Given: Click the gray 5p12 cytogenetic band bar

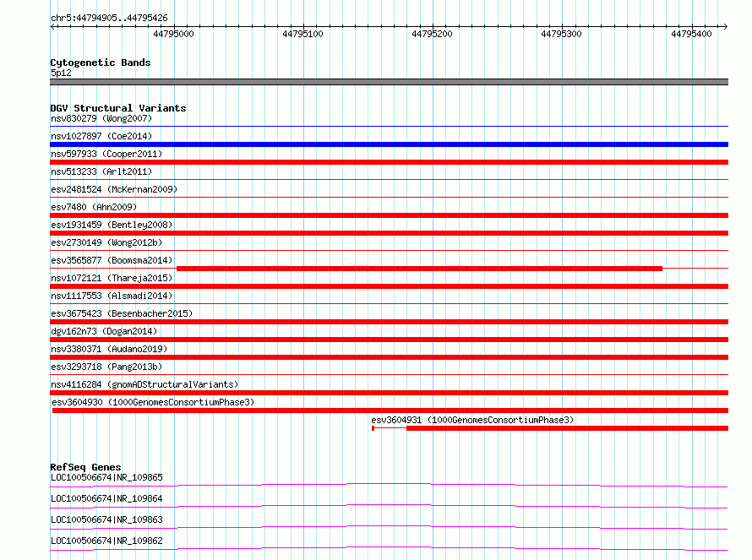Looking at the screenshot, I should click(389, 82).
